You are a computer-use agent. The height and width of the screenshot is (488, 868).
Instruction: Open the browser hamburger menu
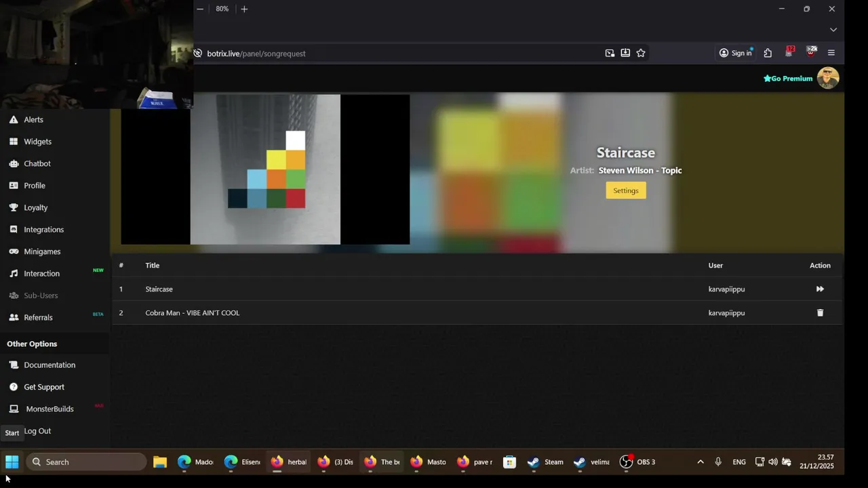(831, 53)
